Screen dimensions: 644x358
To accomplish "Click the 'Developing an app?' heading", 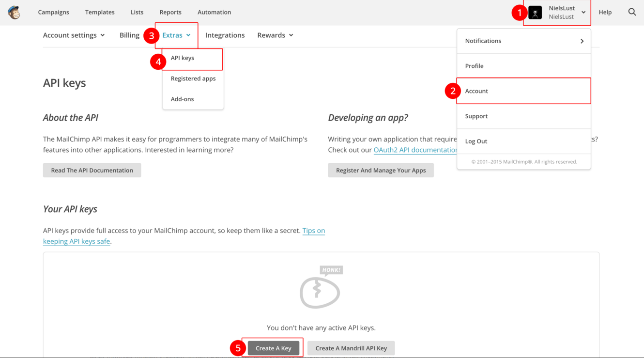I will pos(368,118).
